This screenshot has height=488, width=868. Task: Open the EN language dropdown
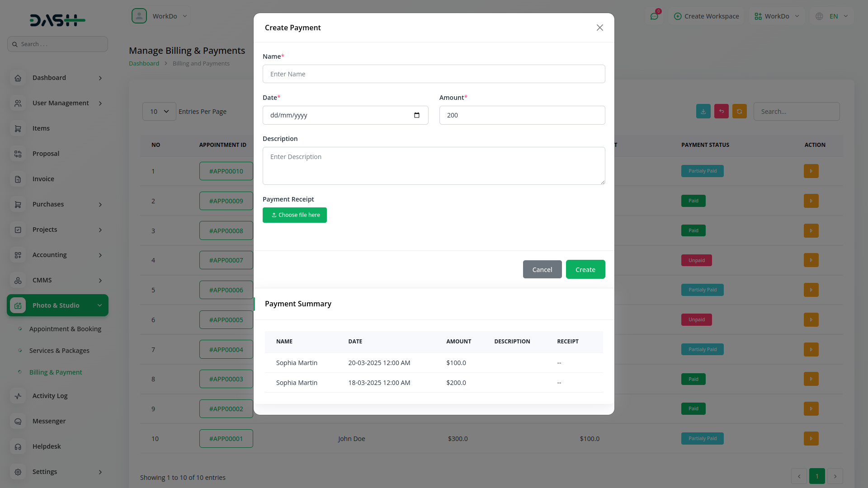tap(833, 16)
